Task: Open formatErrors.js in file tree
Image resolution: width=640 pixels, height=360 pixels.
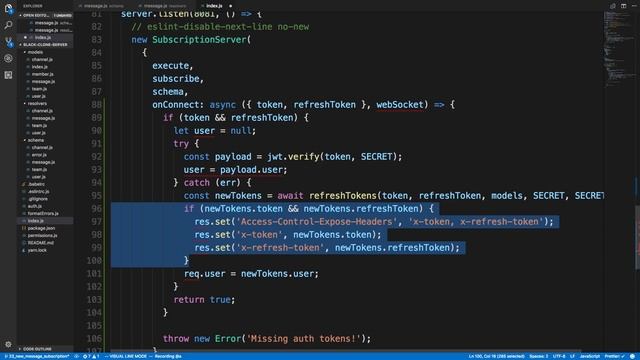Action: coord(43,214)
